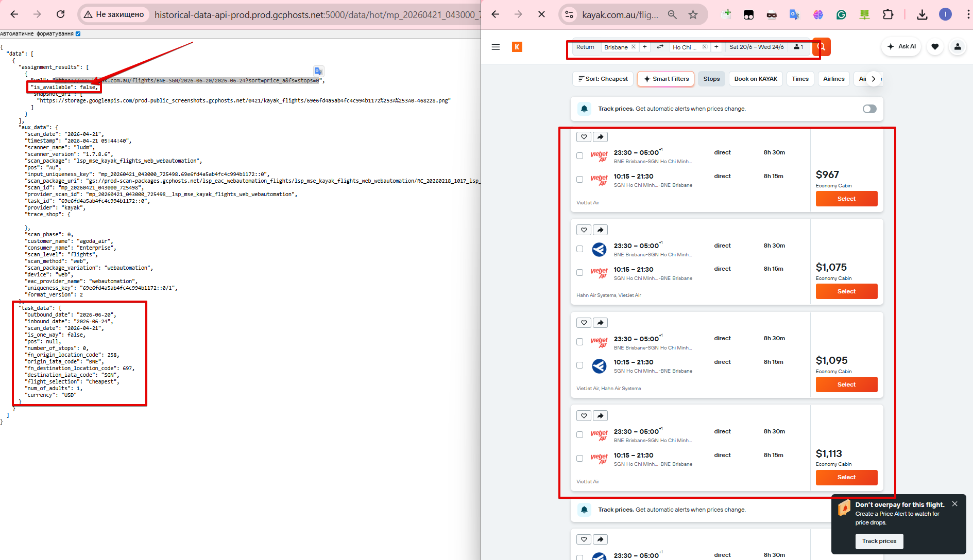
Task: Check the return flight on $1,075 card
Action: coord(579,272)
